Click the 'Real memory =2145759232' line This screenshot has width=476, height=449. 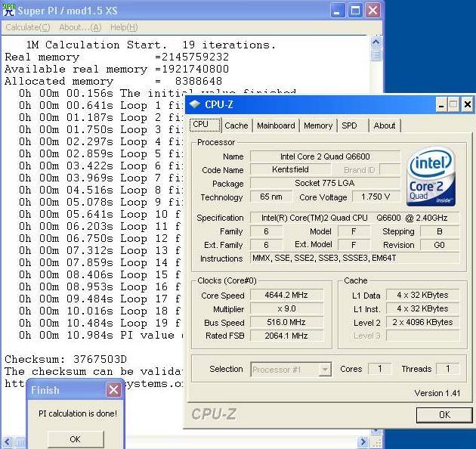[117, 57]
